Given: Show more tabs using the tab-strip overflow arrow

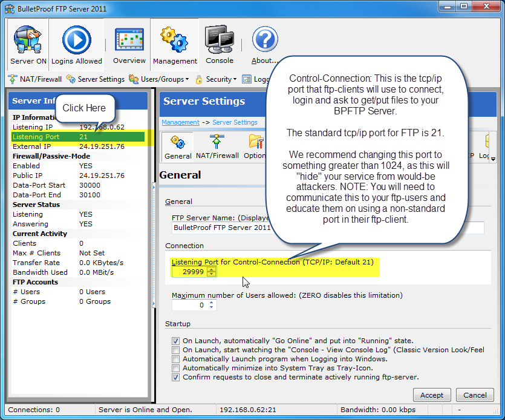Looking at the screenshot, I should (493, 159).
